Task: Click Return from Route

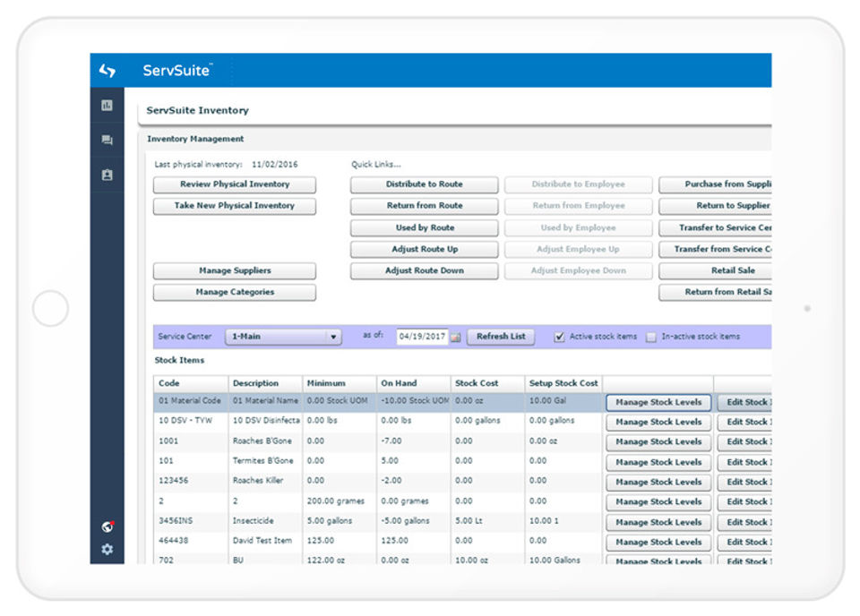Action: (x=424, y=206)
